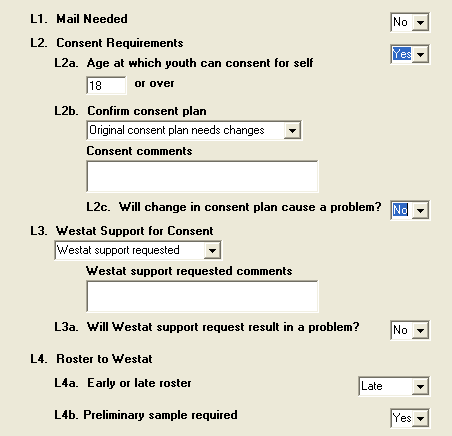Screen dimensions: 452x436
Task: Click the highlighted No value for L2c
Action: (x=400, y=210)
